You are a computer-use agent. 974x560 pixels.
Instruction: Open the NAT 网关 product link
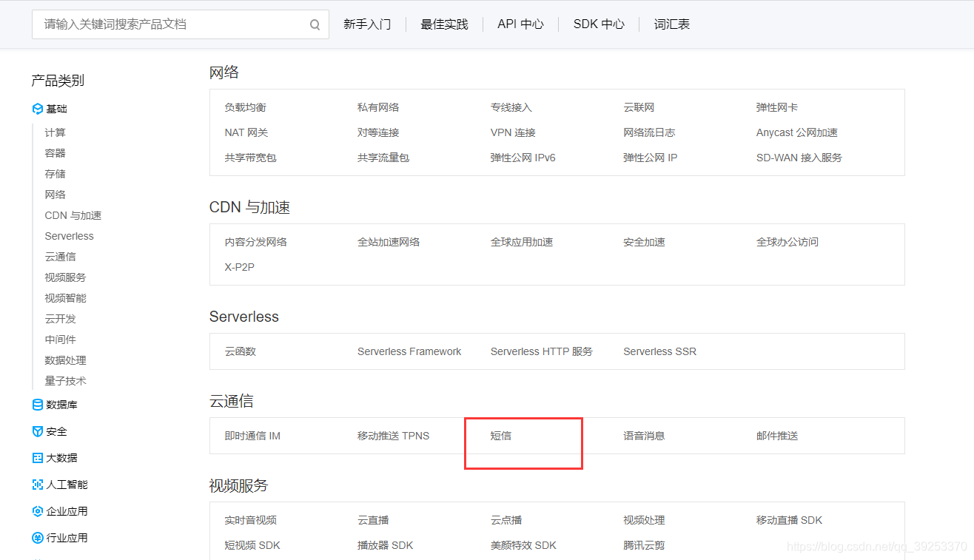coord(246,132)
